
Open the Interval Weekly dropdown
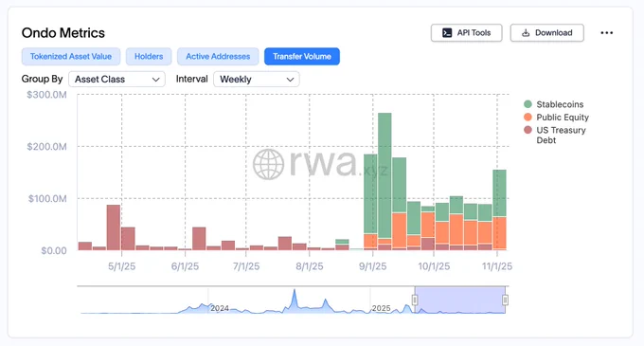point(257,79)
